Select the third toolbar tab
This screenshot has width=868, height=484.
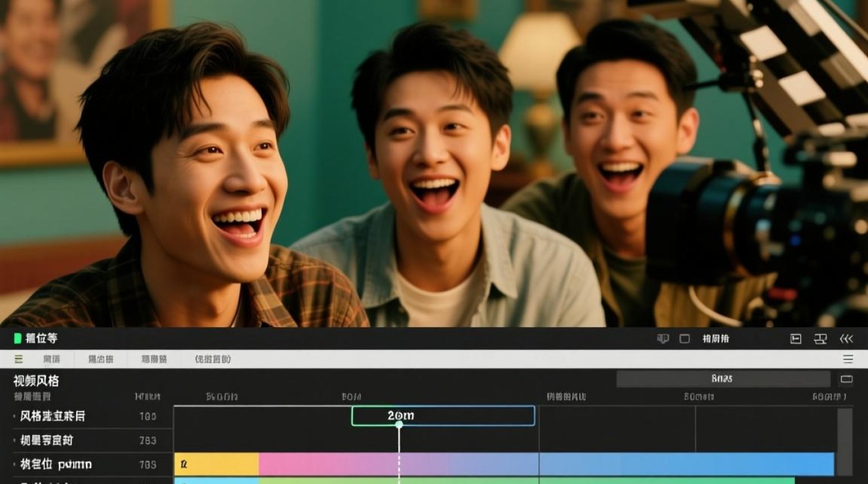[x=154, y=359]
